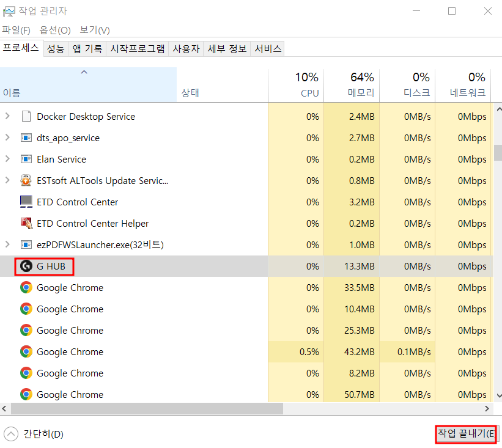Select the ezPDFWSLauncher.exe process icon
The width and height of the screenshot is (502, 448).
pyautogui.click(x=26, y=244)
